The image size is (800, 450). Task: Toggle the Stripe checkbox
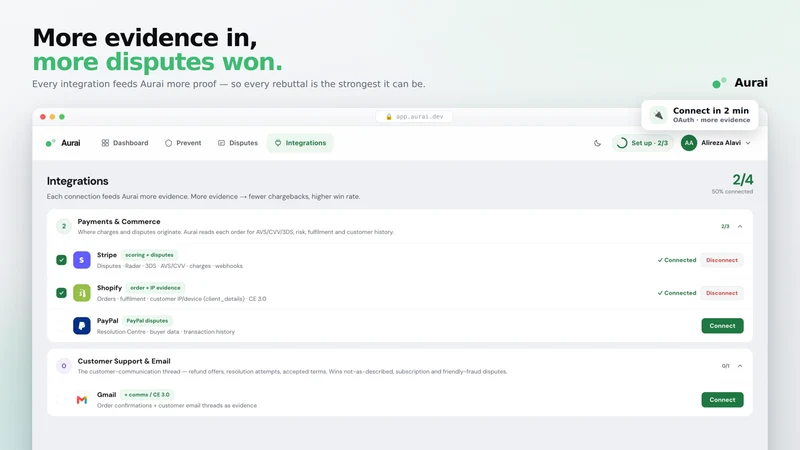click(61, 260)
